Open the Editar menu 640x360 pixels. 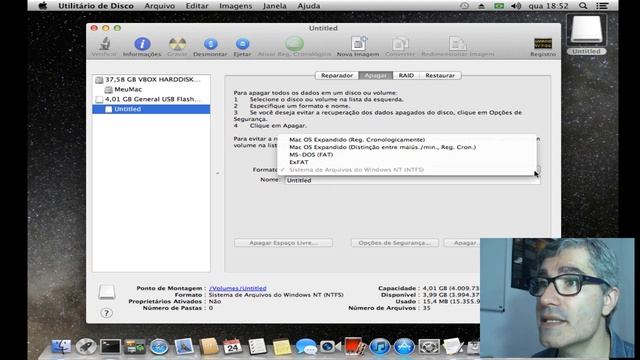coord(197,6)
